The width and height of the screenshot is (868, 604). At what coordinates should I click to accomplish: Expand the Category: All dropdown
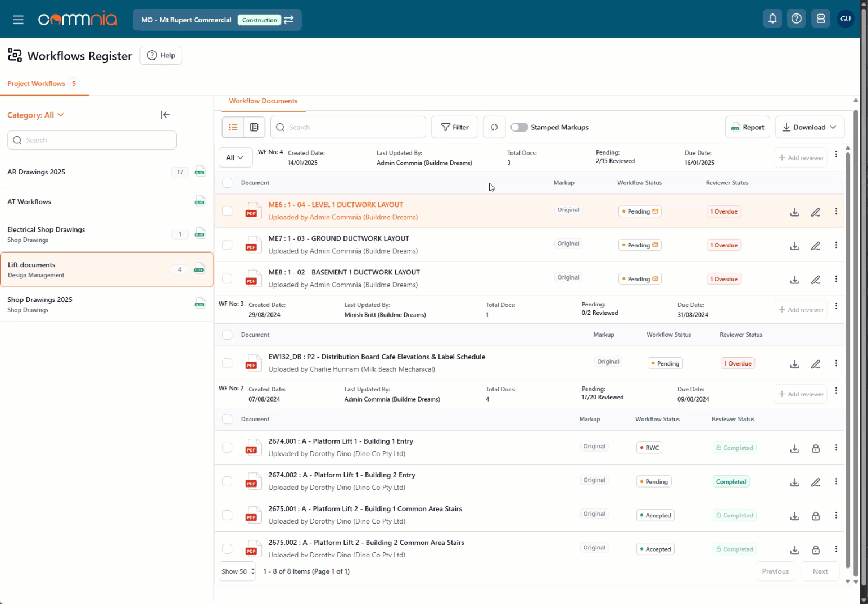coord(35,115)
